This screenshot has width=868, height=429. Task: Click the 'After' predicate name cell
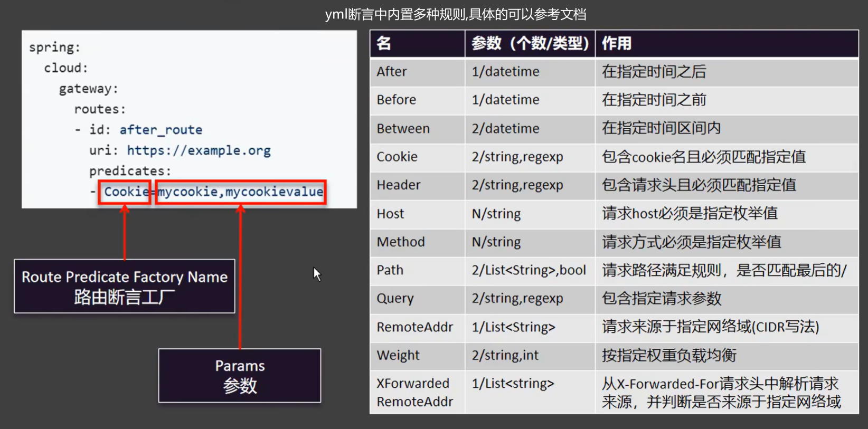417,72
